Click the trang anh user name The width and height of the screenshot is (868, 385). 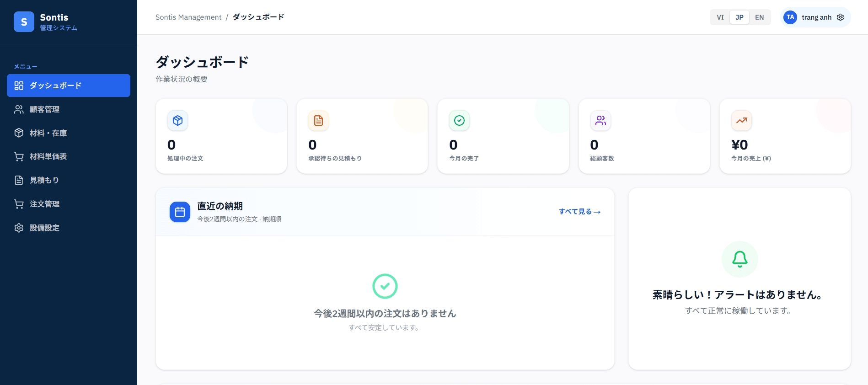(x=816, y=17)
